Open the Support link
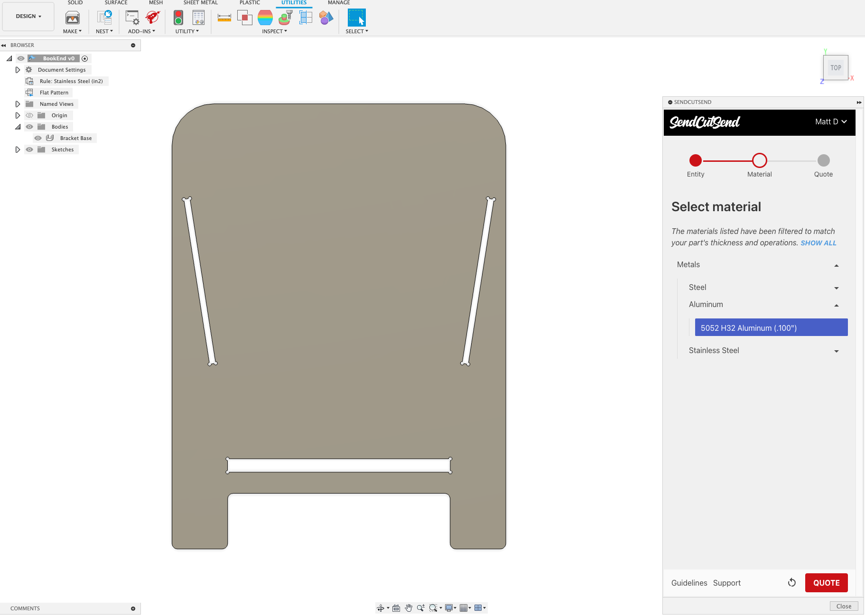This screenshot has width=865, height=616. pyautogui.click(x=726, y=583)
